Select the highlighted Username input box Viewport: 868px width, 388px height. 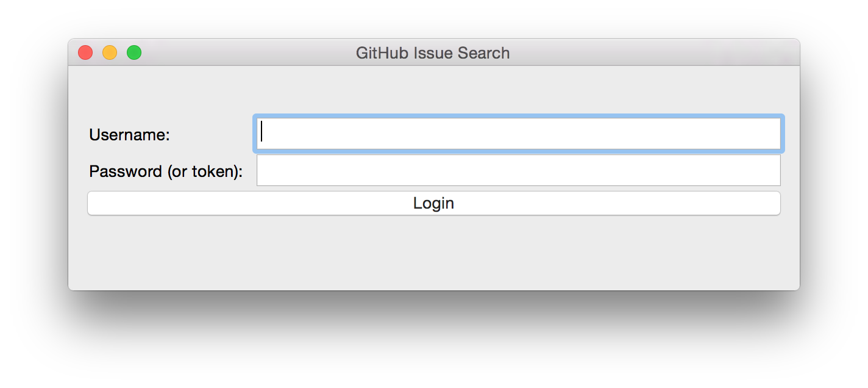(518, 134)
